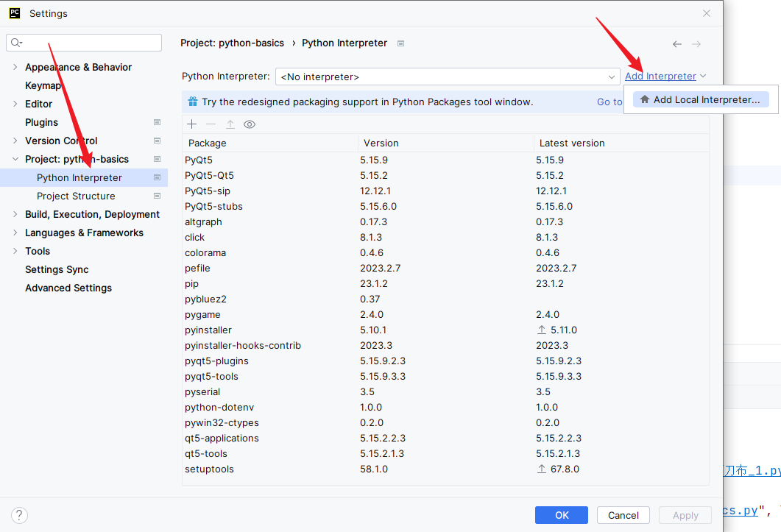Click project settings icon next to Plugins

(157, 122)
